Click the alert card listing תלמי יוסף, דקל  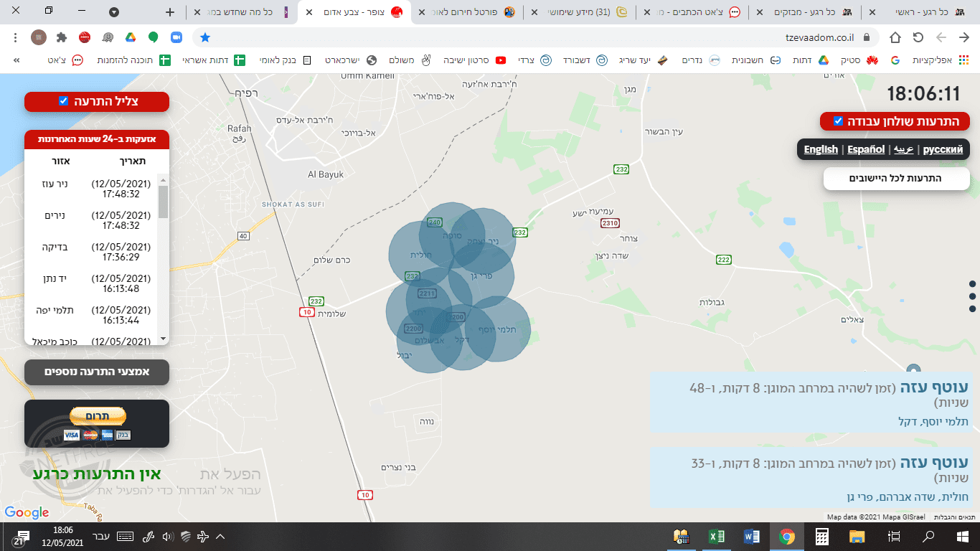811,402
